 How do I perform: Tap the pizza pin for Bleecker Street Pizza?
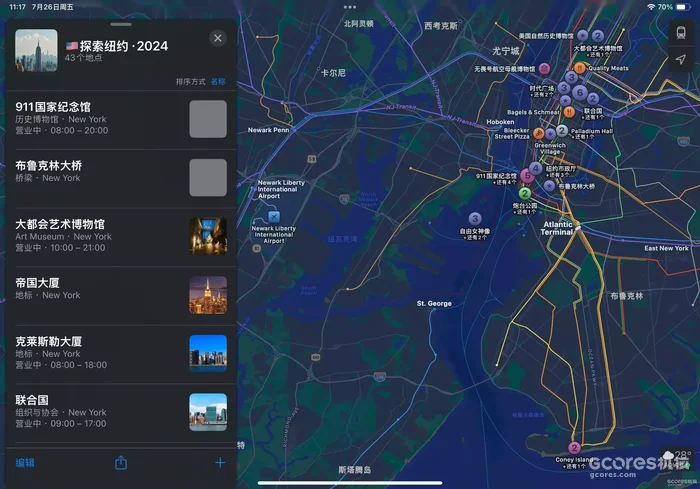pyautogui.click(x=539, y=133)
